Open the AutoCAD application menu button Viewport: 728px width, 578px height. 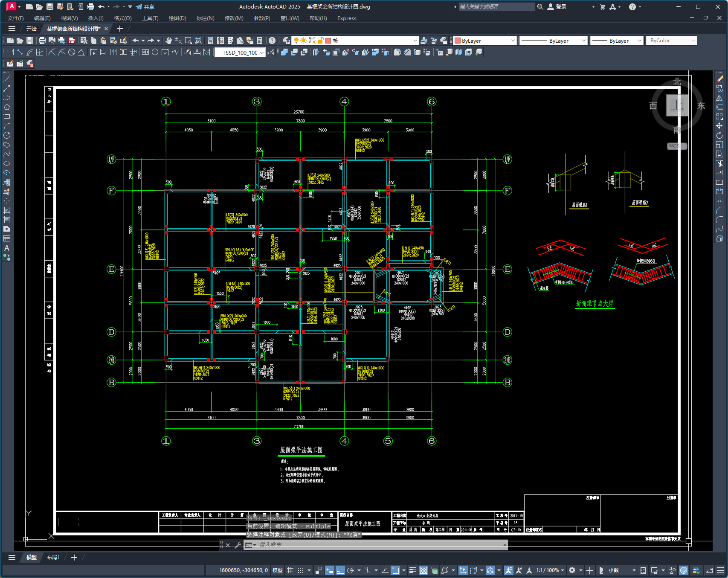click(x=12, y=6)
